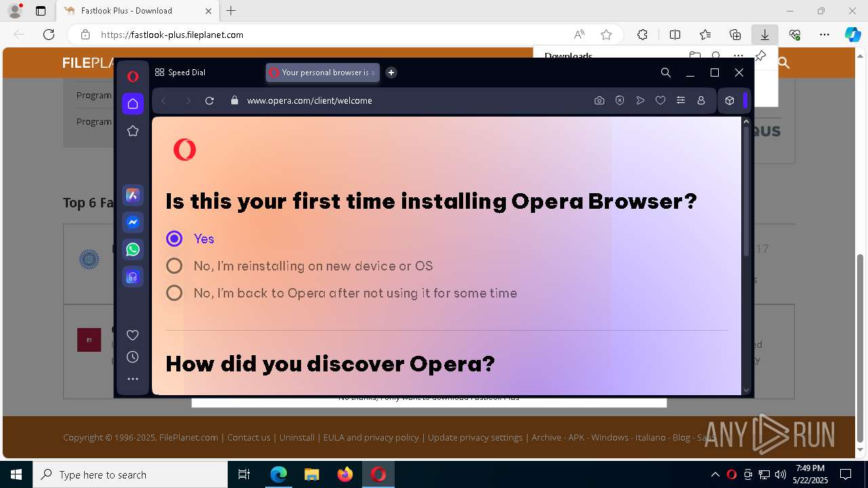Click Update privacy settings link
868x488 pixels.
pyautogui.click(x=475, y=437)
